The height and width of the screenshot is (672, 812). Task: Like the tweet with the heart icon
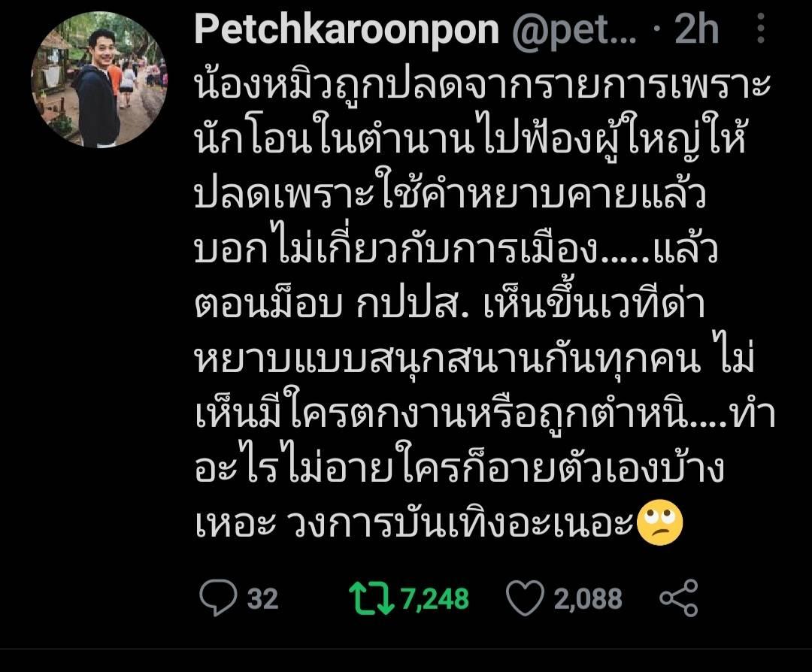tap(525, 598)
